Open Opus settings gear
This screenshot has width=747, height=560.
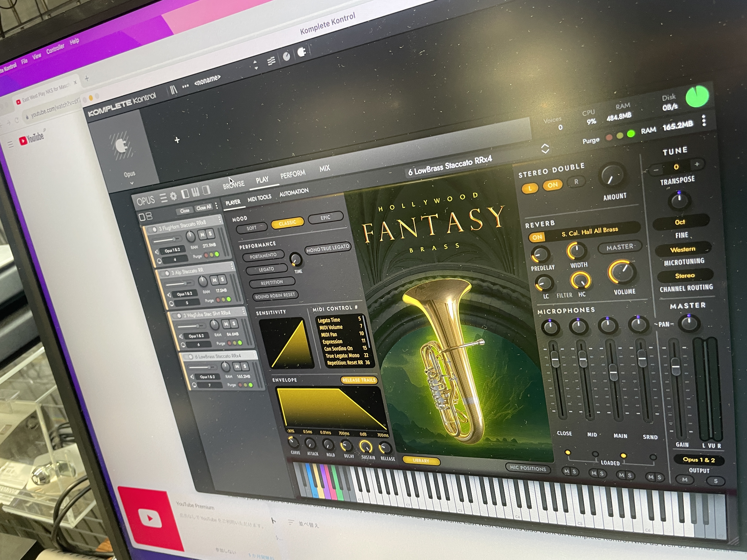[x=173, y=196]
